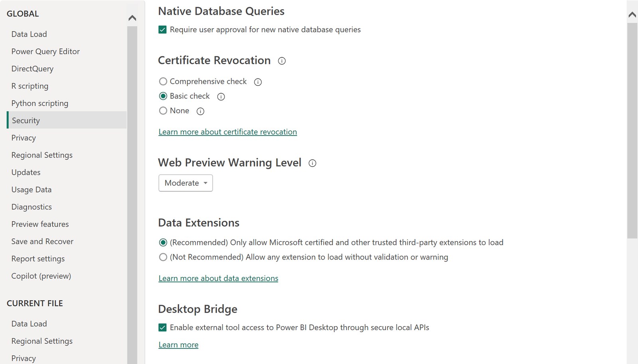The height and width of the screenshot is (364, 638).
Task: Select Basic check radio button
Action: [x=163, y=96]
